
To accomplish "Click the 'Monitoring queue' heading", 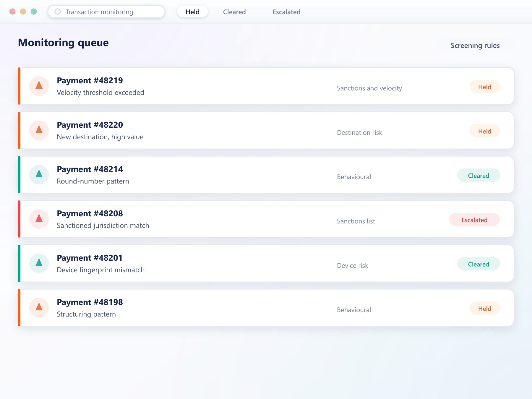I will pyautogui.click(x=63, y=43).
